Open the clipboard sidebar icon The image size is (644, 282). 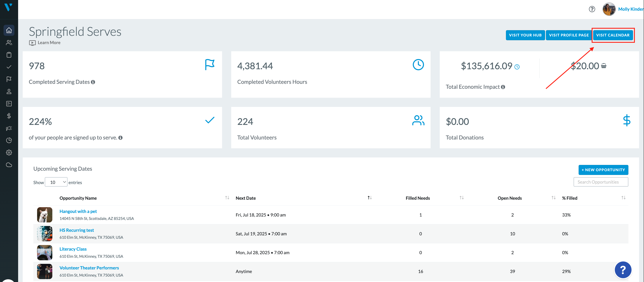tap(9, 55)
